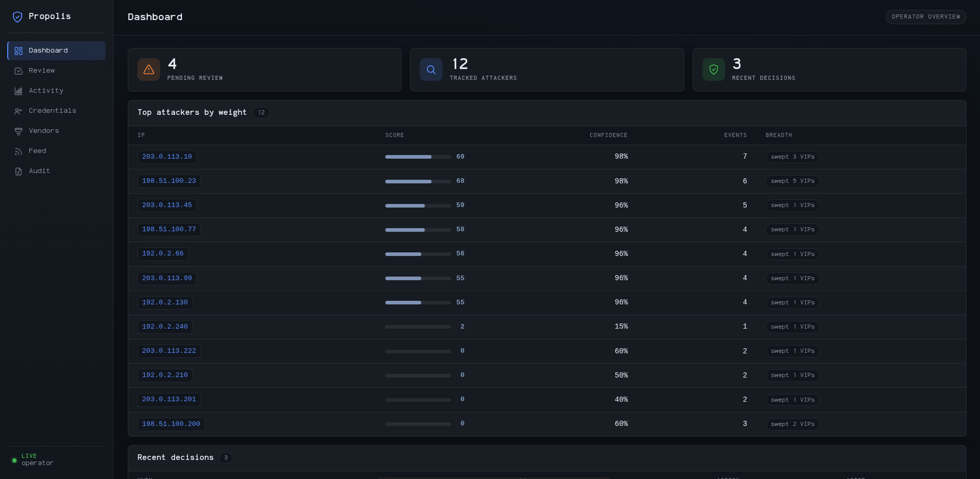Click the SCORE column header

point(394,135)
